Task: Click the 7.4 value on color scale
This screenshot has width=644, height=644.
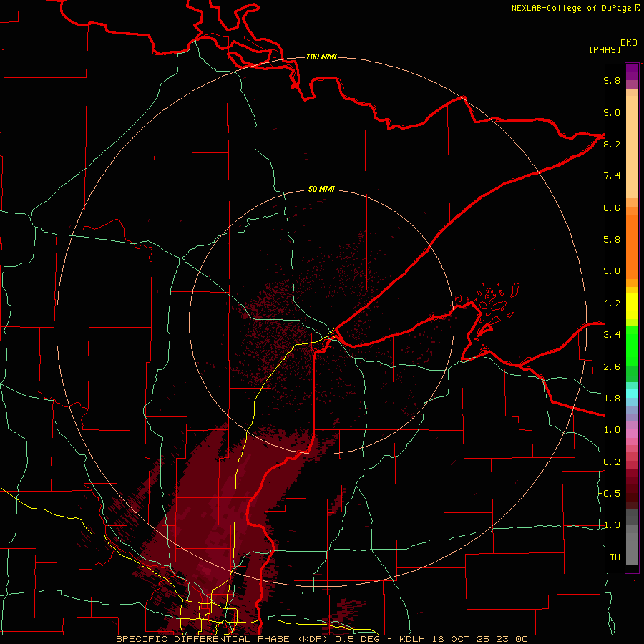Action: tap(612, 176)
